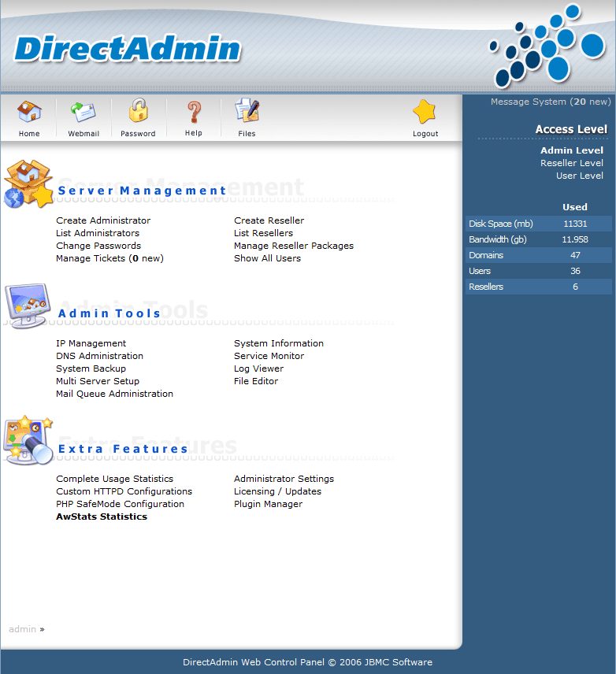Click the admin breadcrumb link
This screenshot has height=674, width=616.
(22, 629)
